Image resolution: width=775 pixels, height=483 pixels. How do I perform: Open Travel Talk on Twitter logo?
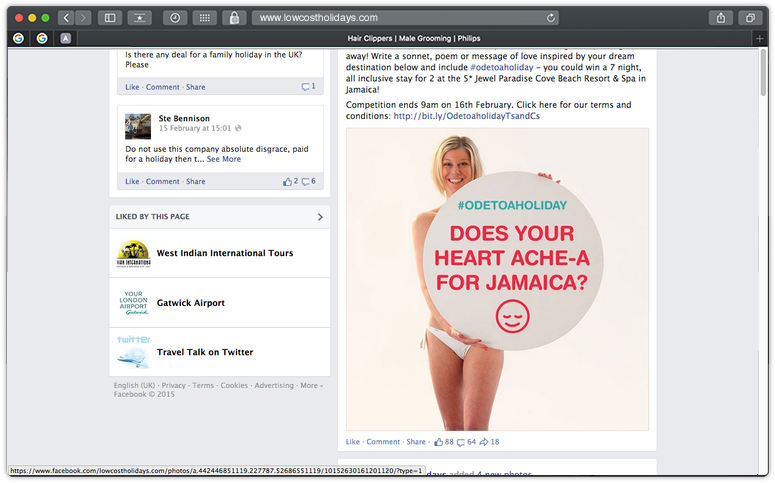click(x=133, y=352)
